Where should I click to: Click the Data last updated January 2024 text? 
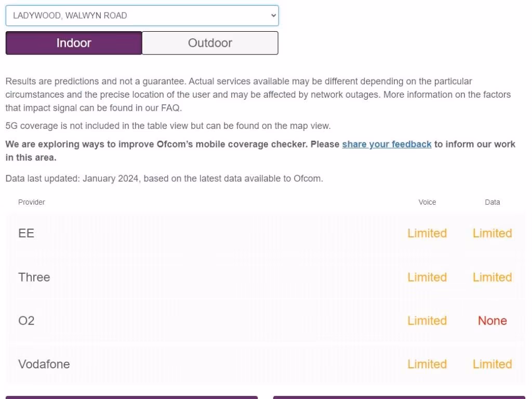[164, 179]
